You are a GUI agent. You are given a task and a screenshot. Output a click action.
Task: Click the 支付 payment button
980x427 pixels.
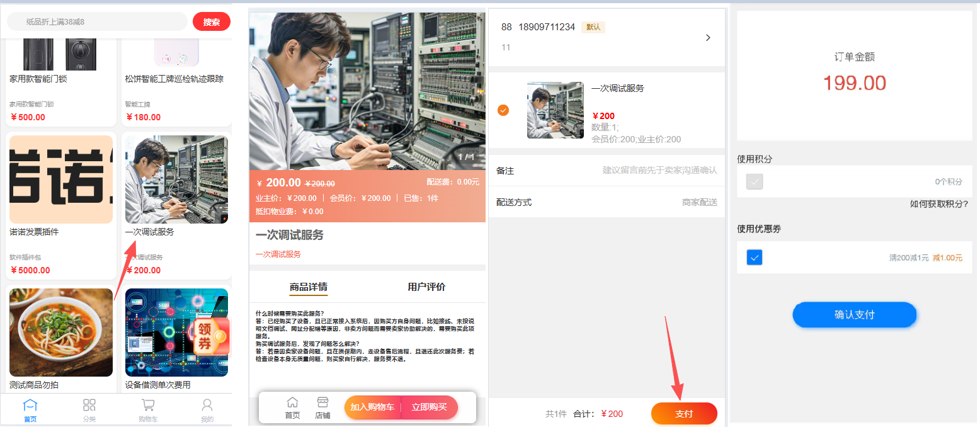click(684, 414)
